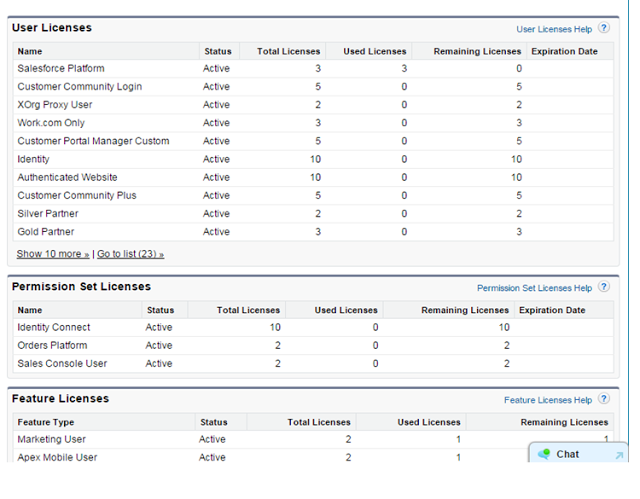
Task: Pop out the Chat window arrow icon
Action: click(x=619, y=455)
